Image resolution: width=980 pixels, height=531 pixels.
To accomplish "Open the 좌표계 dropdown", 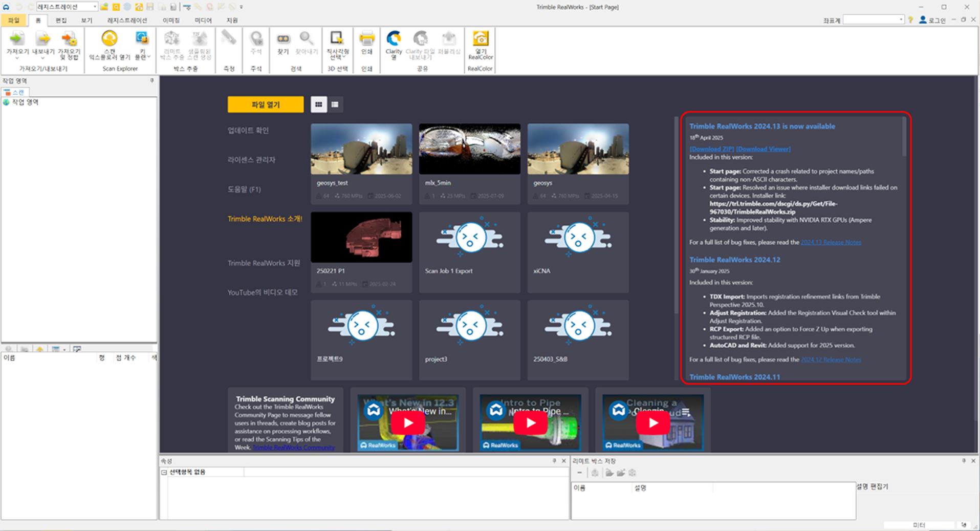I will pyautogui.click(x=900, y=20).
